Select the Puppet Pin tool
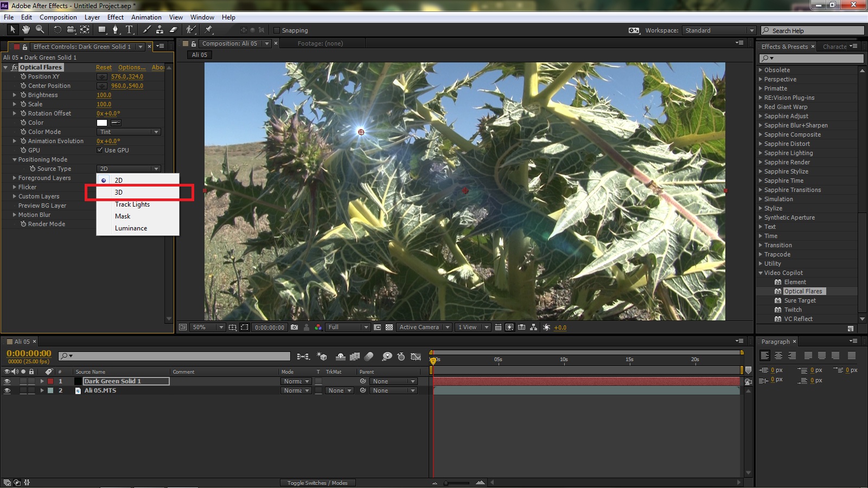 pos(208,30)
